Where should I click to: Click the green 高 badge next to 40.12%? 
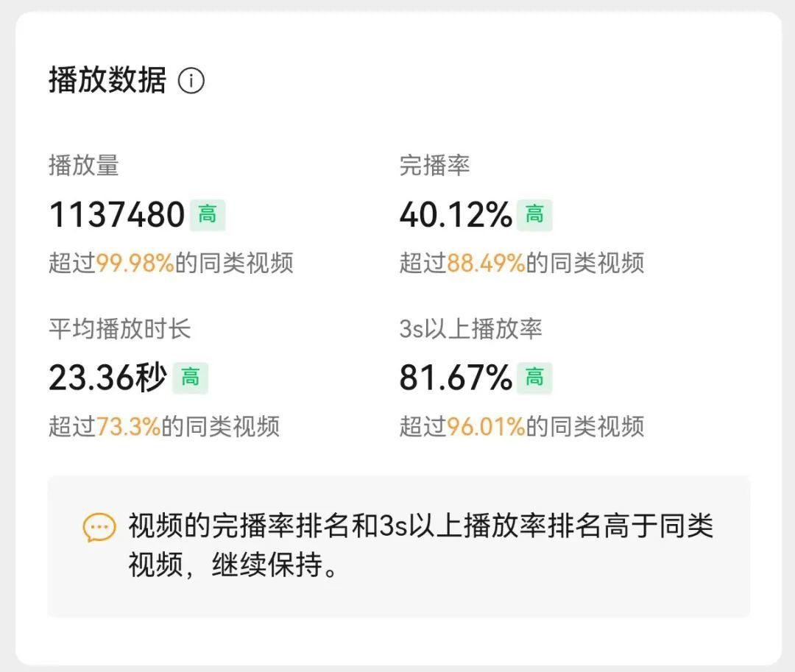pos(534,215)
